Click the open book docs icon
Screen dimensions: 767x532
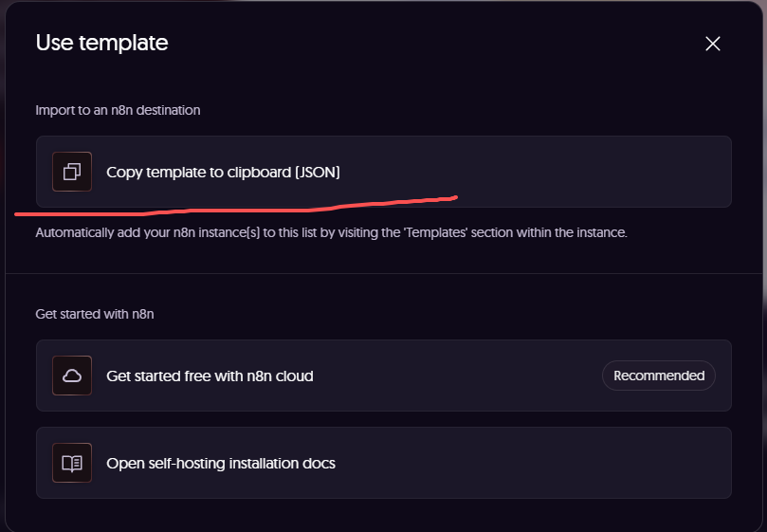[x=72, y=463]
